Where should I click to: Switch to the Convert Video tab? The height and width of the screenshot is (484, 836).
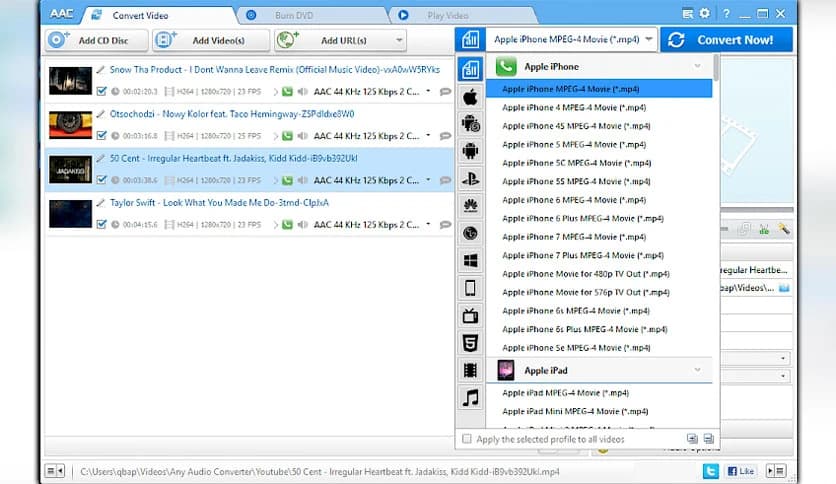140,15
